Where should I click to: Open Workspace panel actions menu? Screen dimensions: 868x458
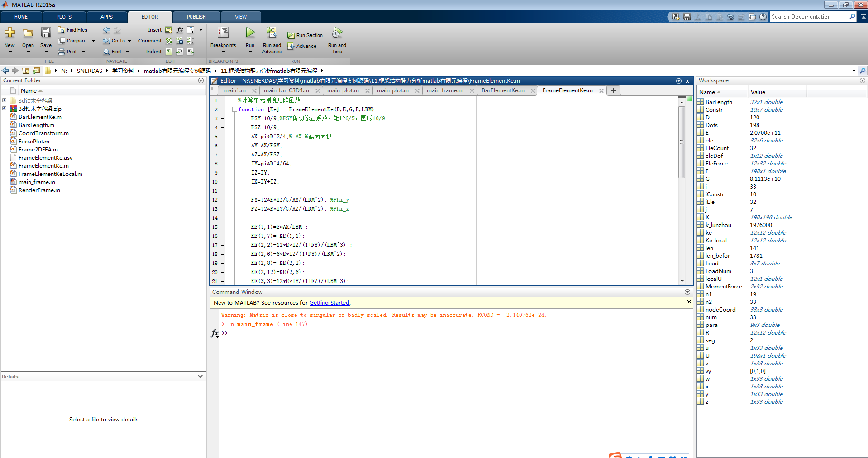863,80
